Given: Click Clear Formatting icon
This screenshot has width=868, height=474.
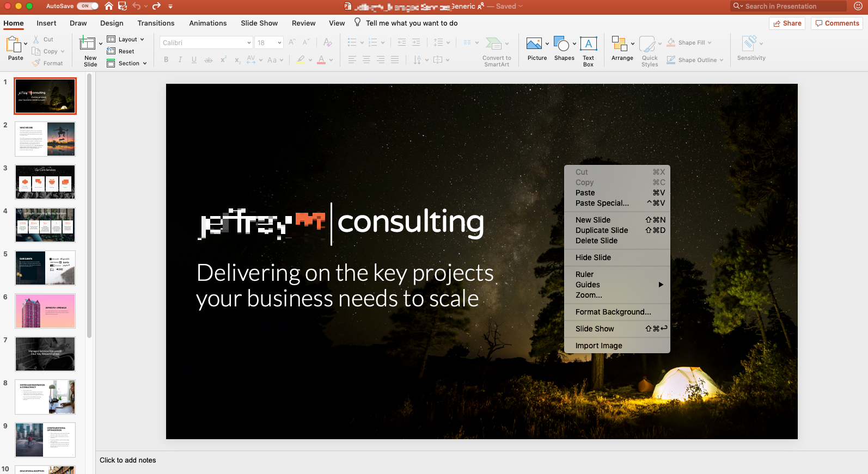Looking at the screenshot, I should click(x=327, y=42).
